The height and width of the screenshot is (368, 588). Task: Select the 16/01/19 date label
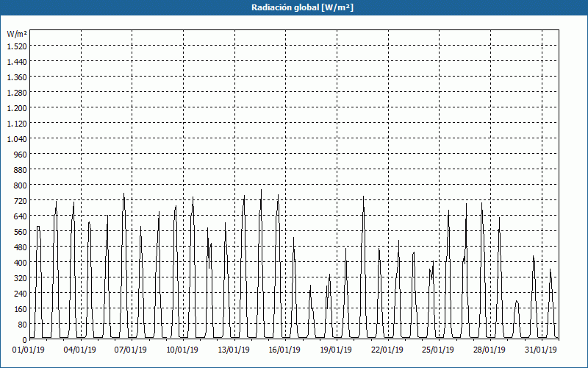(x=284, y=350)
